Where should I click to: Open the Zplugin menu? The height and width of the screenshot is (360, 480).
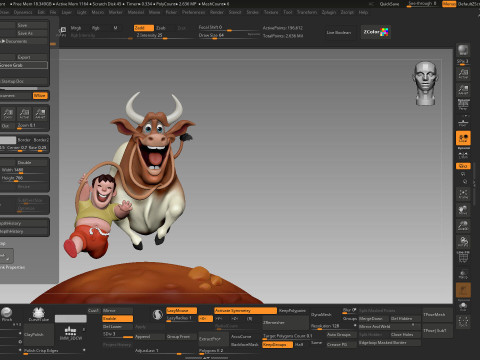329,12
